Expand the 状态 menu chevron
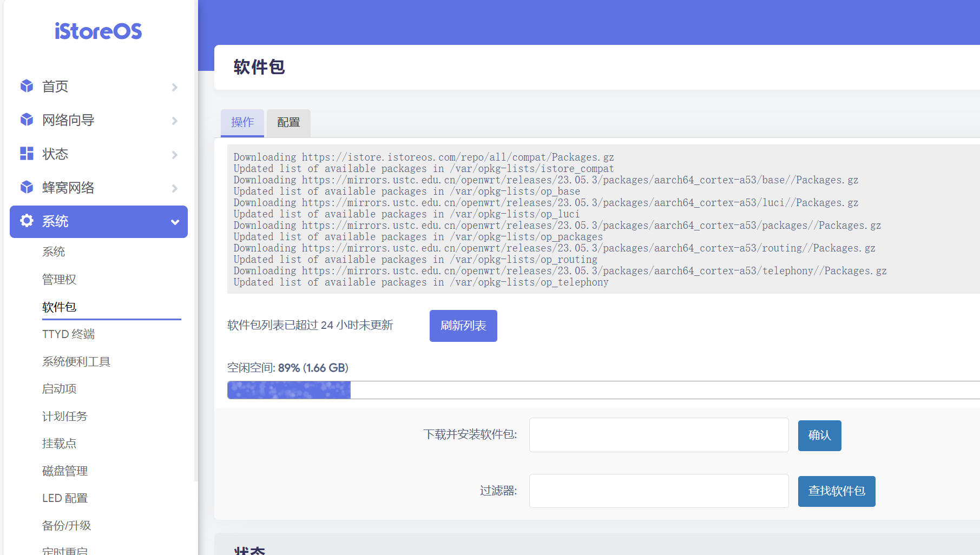The height and width of the screenshot is (555, 980). (174, 155)
